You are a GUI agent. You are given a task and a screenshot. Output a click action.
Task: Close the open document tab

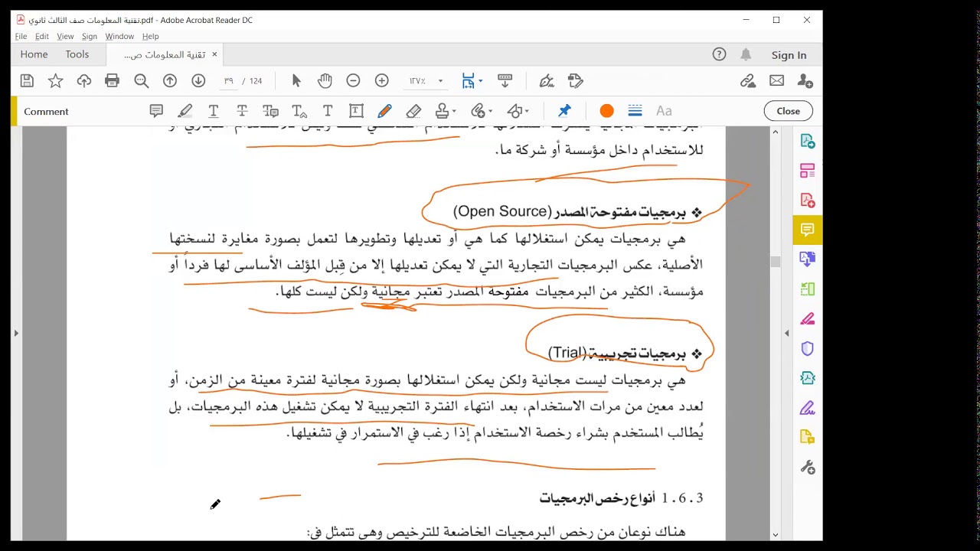click(x=214, y=54)
